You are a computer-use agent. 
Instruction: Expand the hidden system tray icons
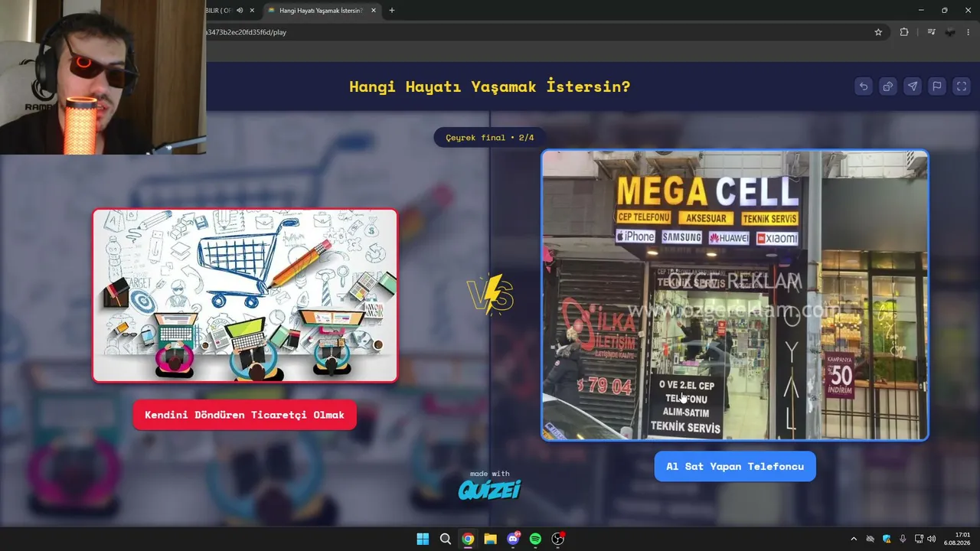click(x=854, y=539)
